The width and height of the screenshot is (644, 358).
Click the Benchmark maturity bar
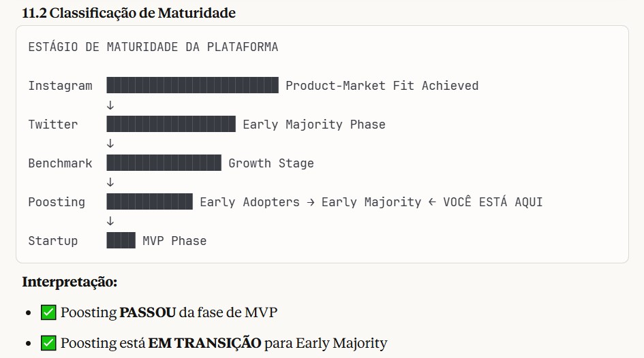(164, 163)
